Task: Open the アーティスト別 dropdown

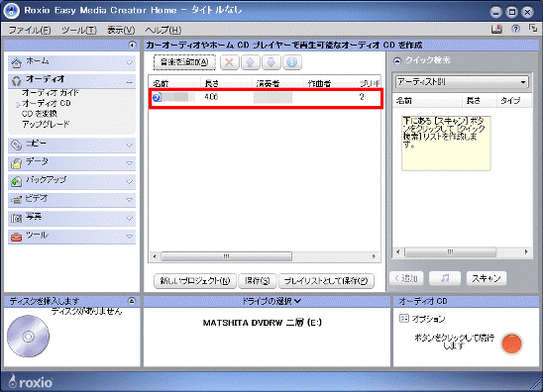Action: (x=462, y=82)
